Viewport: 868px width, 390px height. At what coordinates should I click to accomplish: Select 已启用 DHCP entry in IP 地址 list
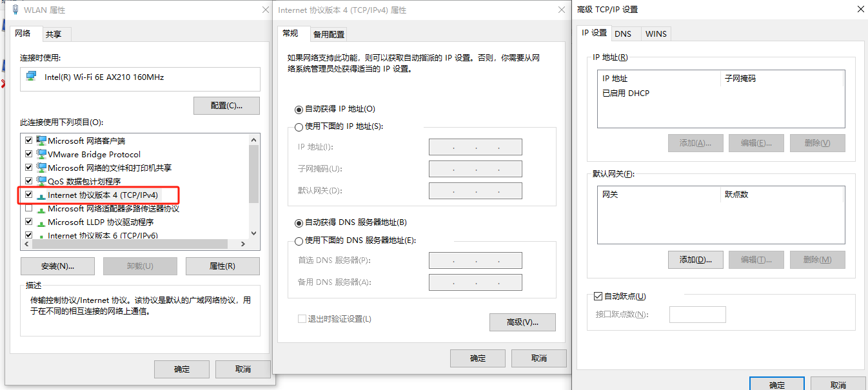click(x=626, y=93)
